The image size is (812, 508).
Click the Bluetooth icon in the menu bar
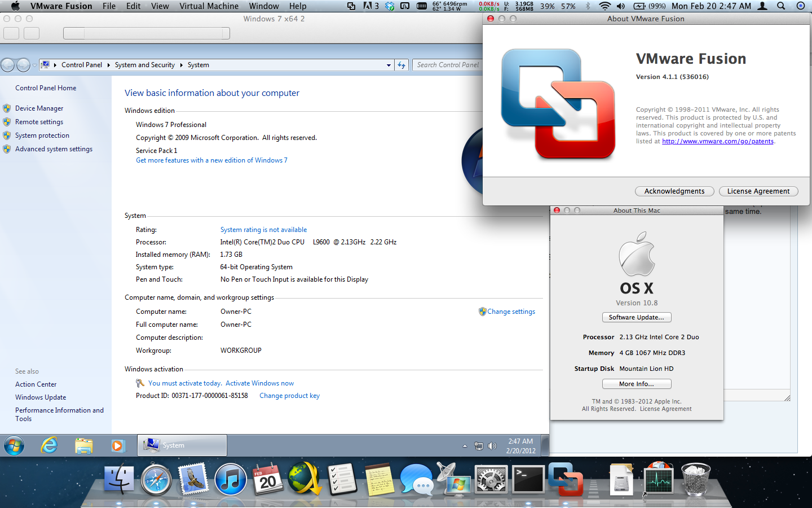pyautogui.click(x=588, y=6)
